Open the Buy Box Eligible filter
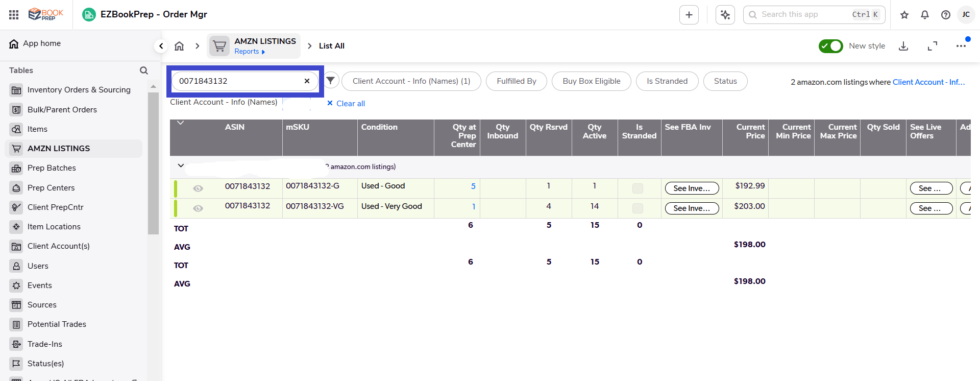 tap(592, 81)
